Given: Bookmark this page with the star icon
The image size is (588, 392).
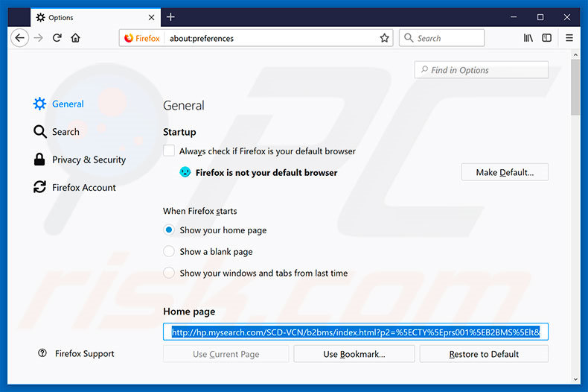Looking at the screenshot, I should coord(384,38).
